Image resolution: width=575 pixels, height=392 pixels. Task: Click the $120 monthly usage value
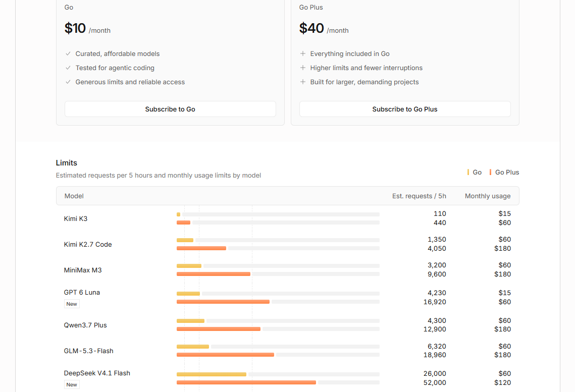point(502,382)
